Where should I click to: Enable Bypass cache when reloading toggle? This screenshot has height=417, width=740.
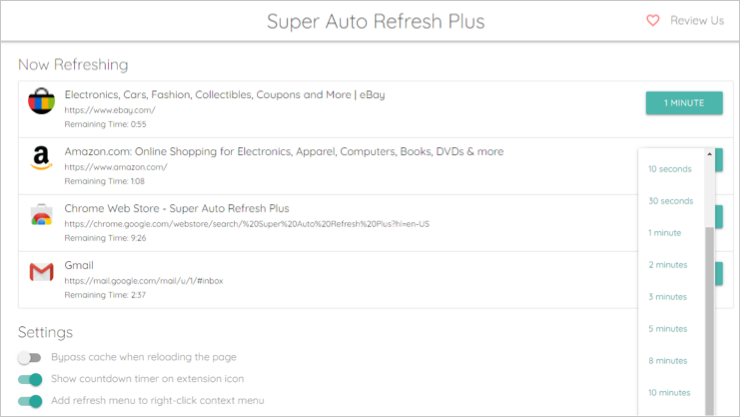pos(30,357)
